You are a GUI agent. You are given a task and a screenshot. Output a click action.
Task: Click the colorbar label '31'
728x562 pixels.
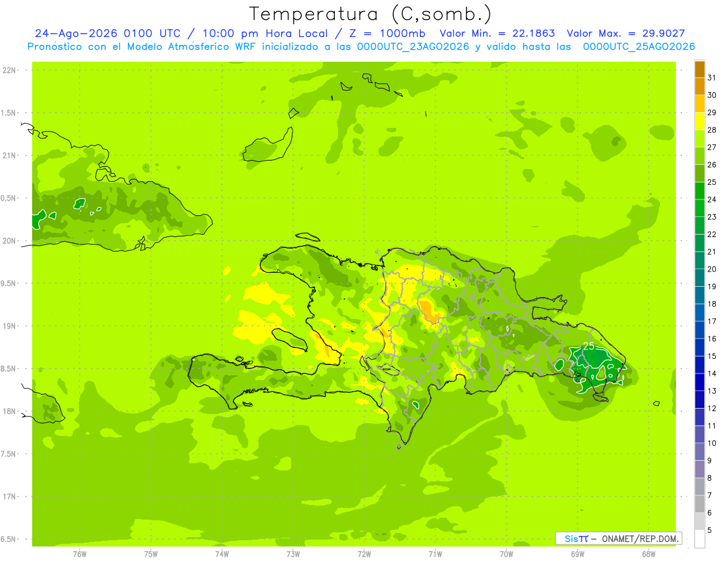pos(712,78)
